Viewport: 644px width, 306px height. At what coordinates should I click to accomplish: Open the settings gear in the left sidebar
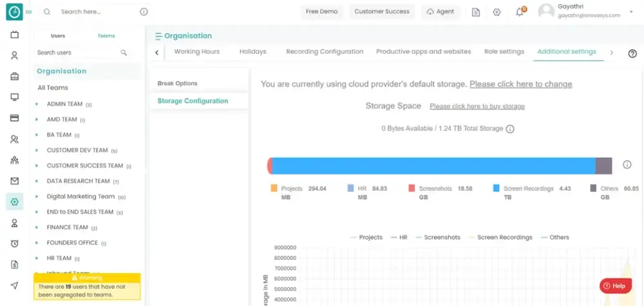coord(14,201)
